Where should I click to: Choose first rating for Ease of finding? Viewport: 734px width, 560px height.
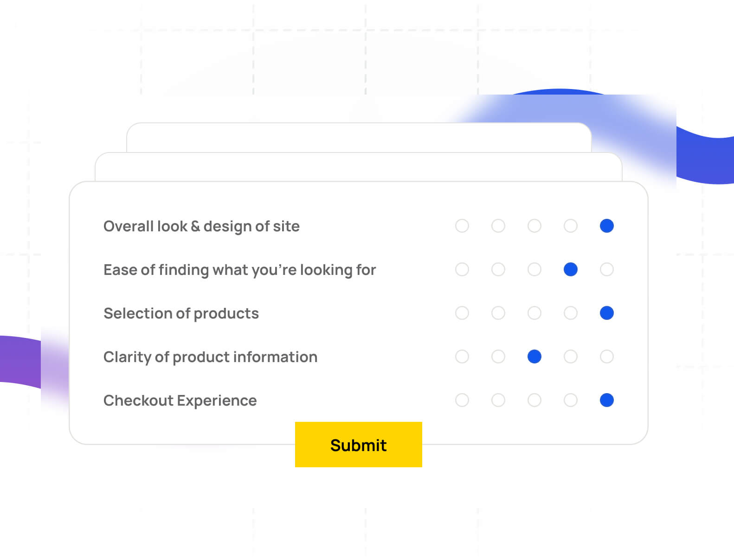pos(462,269)
